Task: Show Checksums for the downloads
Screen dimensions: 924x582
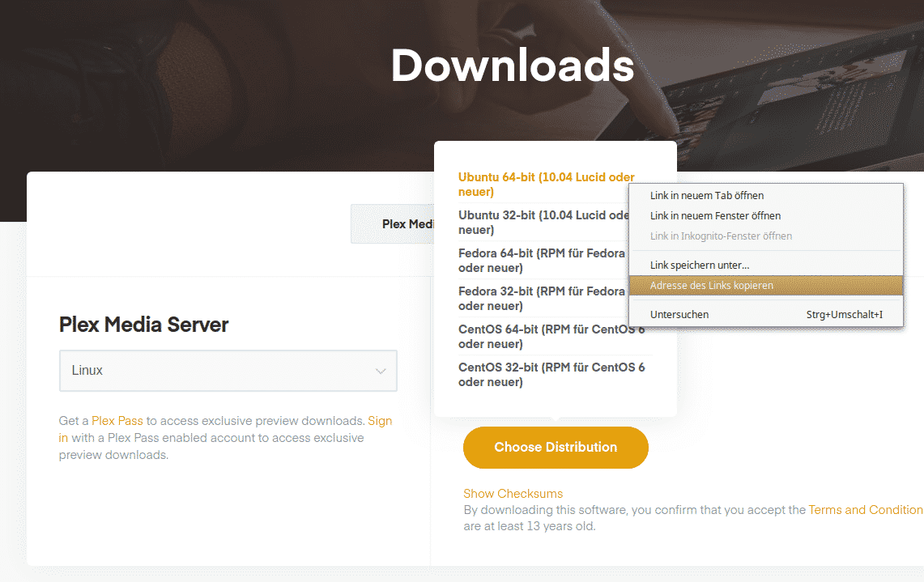Action: point(513,494)
